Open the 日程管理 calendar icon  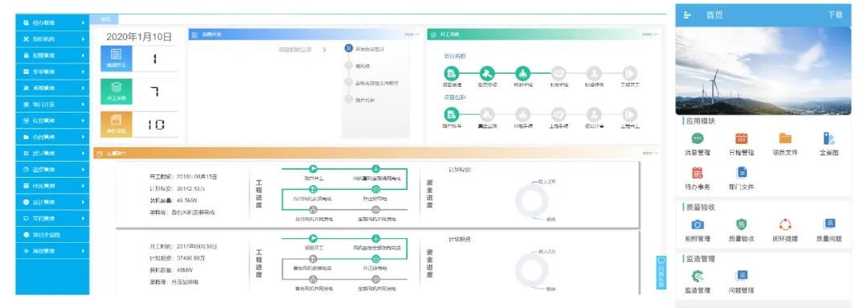(741, 138)
